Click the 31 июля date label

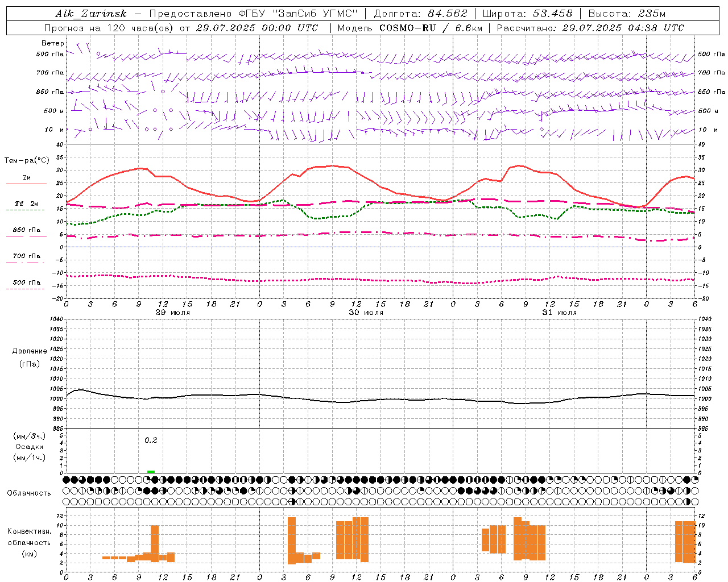coord(560,313)
